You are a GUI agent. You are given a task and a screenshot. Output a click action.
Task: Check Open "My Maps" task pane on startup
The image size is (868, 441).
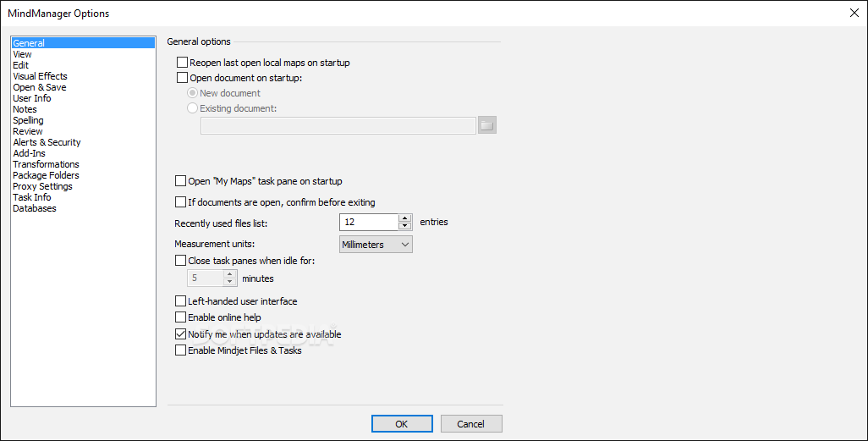[180, 180]
